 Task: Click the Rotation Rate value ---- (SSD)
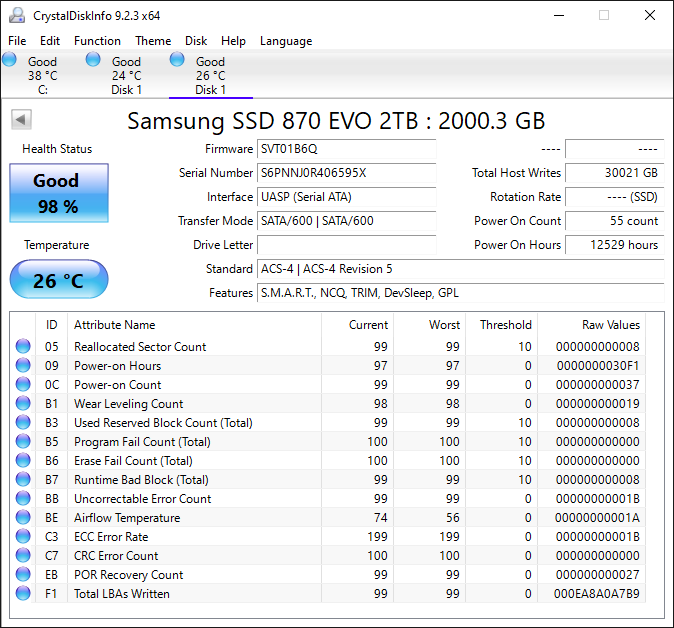pyautogui.click(x=615, y=197)
